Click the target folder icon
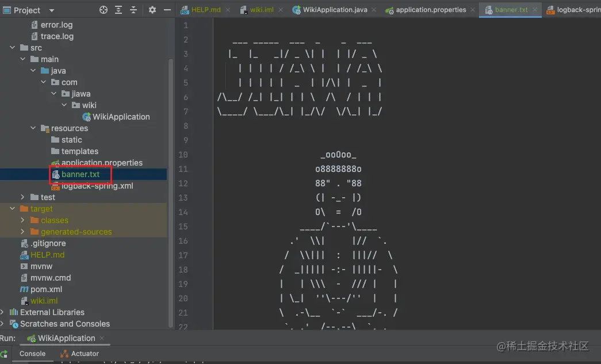The height and width of the screenshot is (364, 601). [x=24, y=208]
